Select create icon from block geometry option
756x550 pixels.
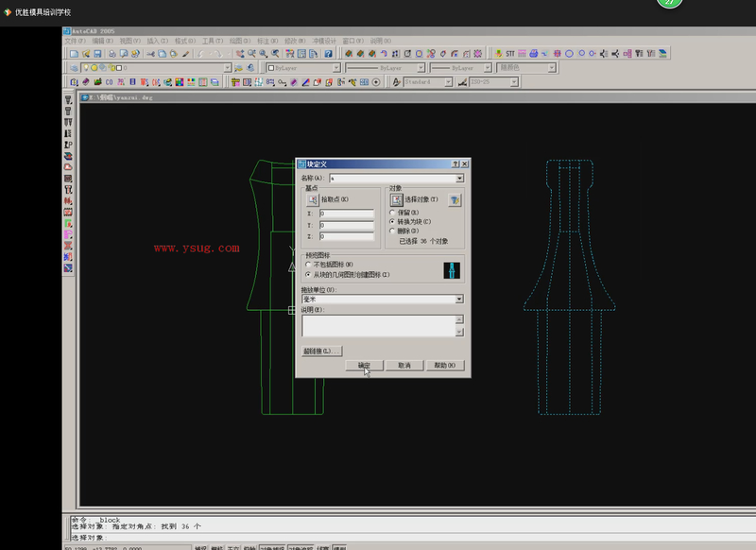(x=309, y=275)
